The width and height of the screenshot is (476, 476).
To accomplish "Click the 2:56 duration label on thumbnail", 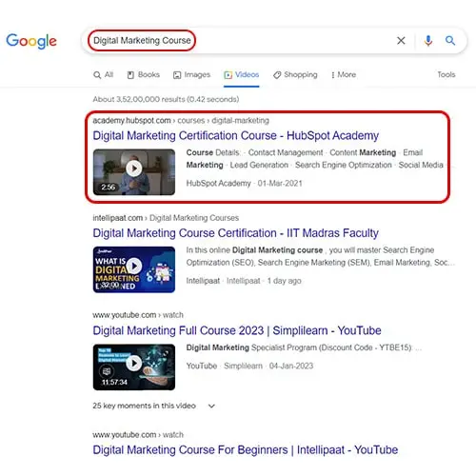I will pyautogui.click(x=109, y=188).
